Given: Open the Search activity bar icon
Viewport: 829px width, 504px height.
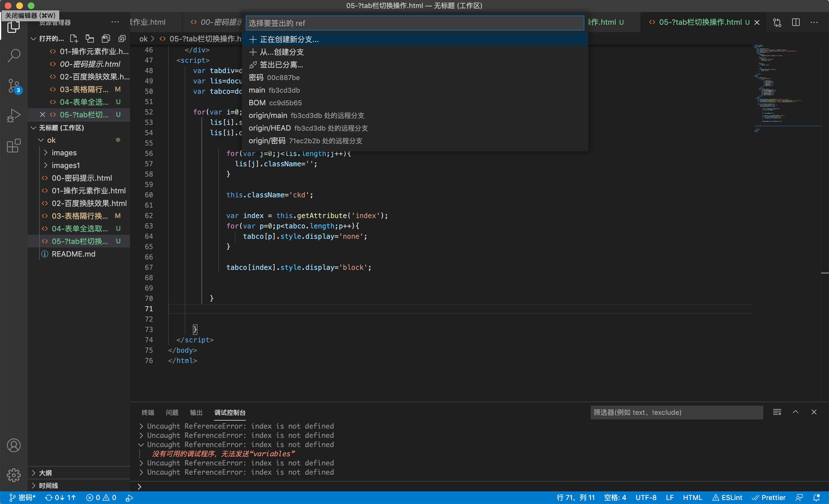Looking at the screenshot, I should (14, 55).
